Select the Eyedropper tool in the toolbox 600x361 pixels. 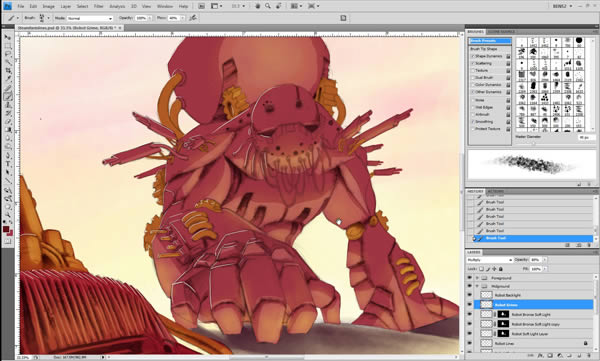click(x=7, y=79)
